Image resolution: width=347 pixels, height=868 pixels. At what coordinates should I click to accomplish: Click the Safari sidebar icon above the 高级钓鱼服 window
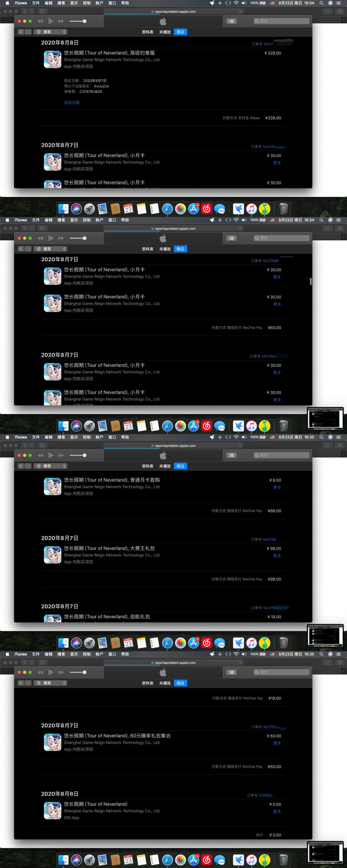[42, 11]
